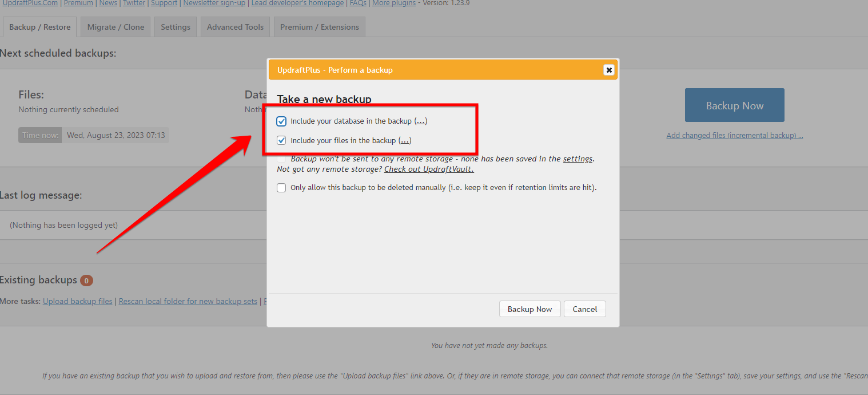The image size is (868, 395).
Task: Open the Migrate / Clone tab
Action: (x=116, y=27)
